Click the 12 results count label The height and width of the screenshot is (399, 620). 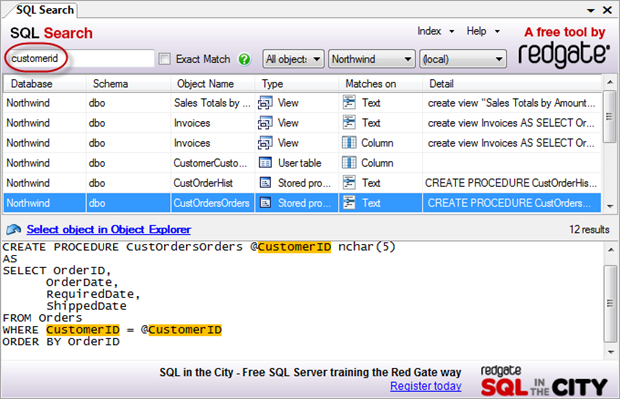[x=589, y=229]
